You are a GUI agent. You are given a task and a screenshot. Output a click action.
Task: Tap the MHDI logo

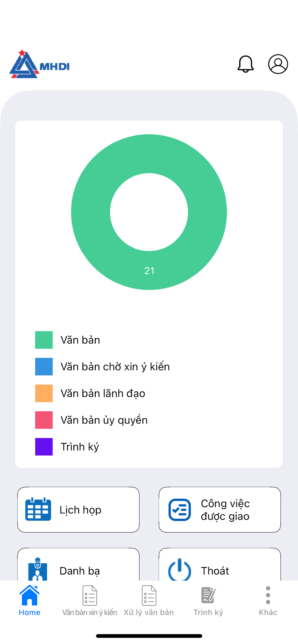tap(39, 64)
